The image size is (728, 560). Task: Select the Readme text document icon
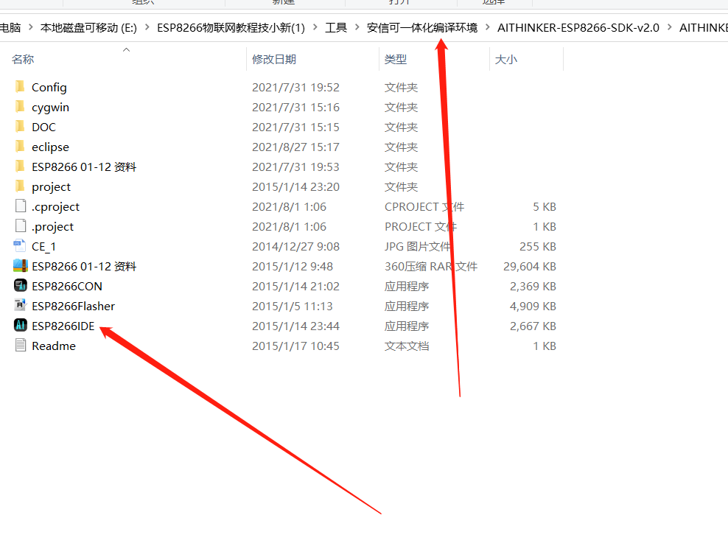pyautogui.click(x=21, y=346)
